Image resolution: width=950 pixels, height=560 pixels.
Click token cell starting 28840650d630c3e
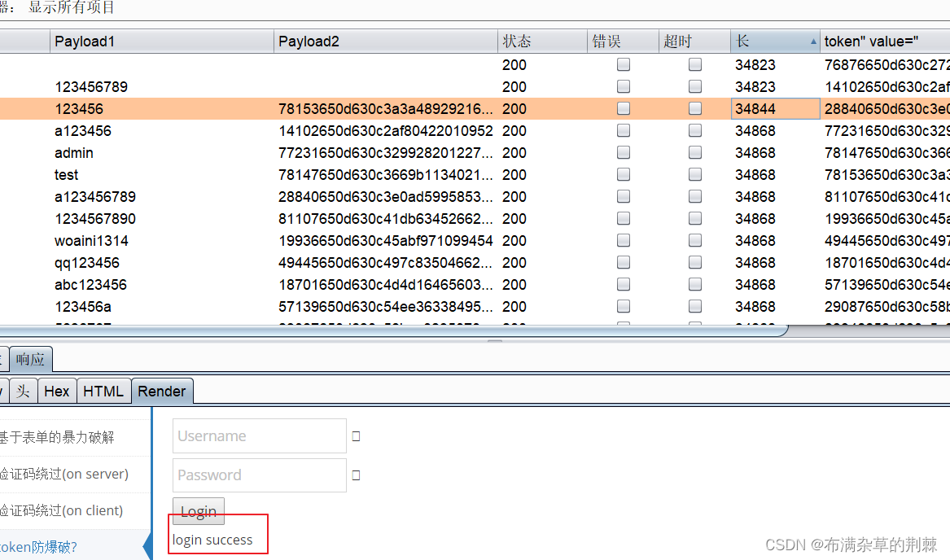coord(887,109)
